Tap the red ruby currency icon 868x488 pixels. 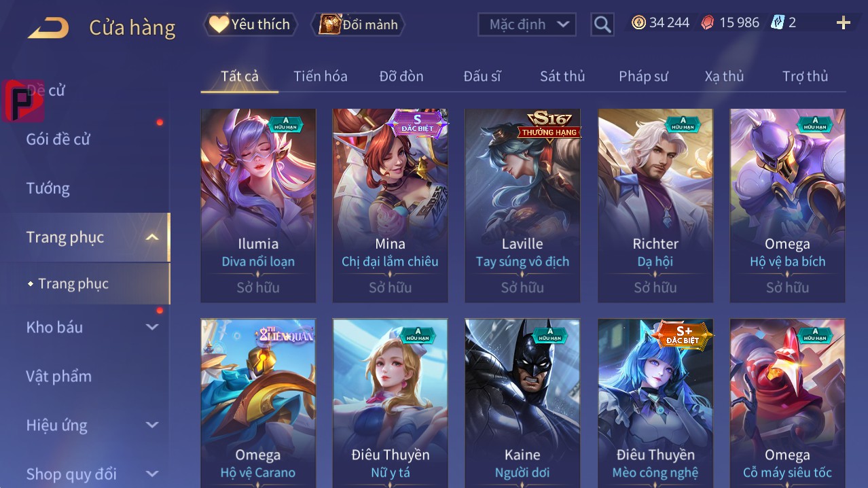708,22
